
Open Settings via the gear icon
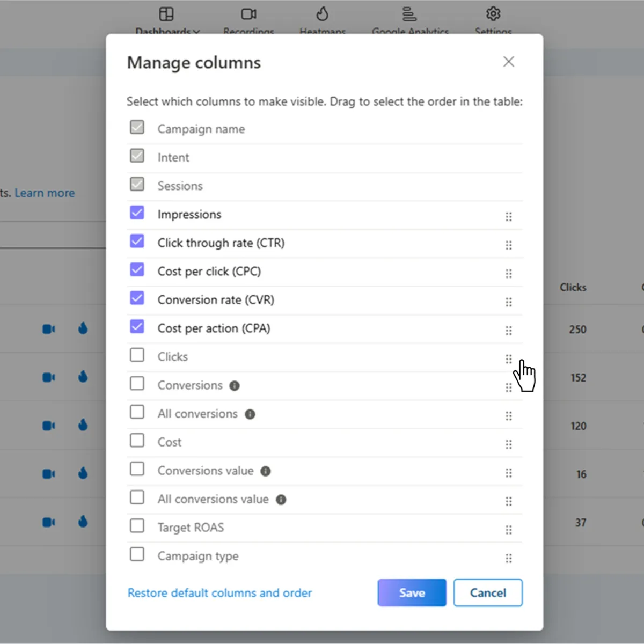(x=493, y=14)
